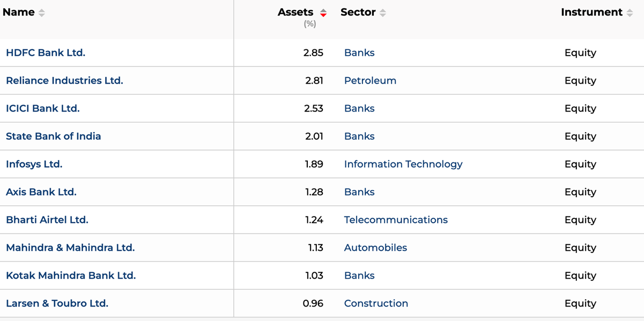Click the Assets sort arrow icon
644x321 pixels.
click(x=323, y=13)
